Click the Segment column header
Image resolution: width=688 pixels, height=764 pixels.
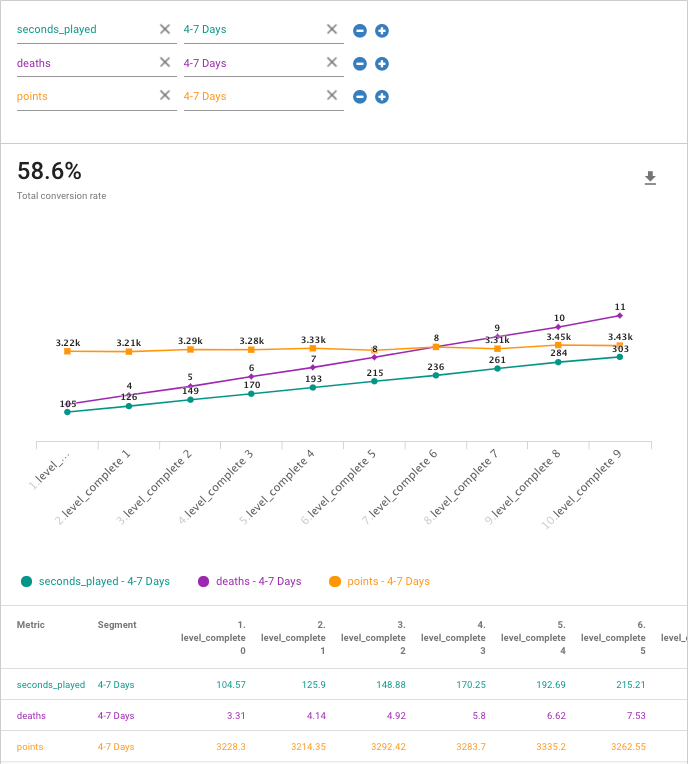[117, 625]
